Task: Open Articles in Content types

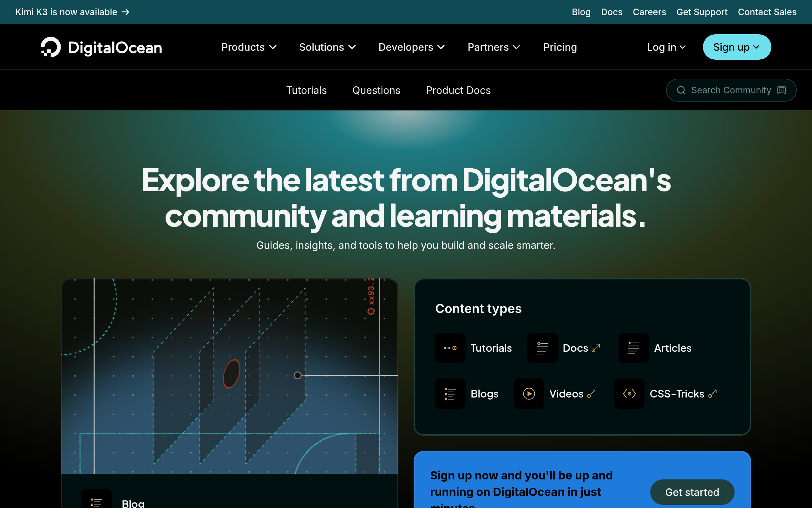Action: pyautogui.click(x=673, y=348)
